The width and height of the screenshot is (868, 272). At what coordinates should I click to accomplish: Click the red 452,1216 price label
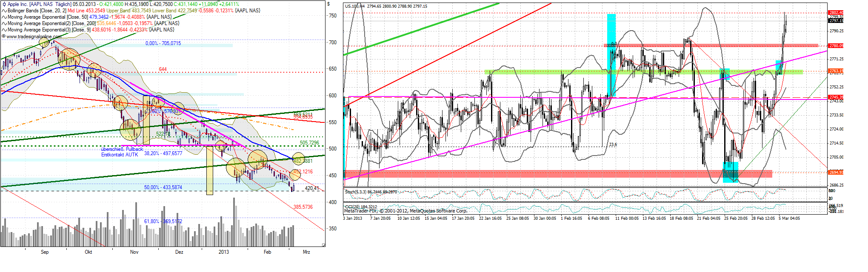click(303, 172)
